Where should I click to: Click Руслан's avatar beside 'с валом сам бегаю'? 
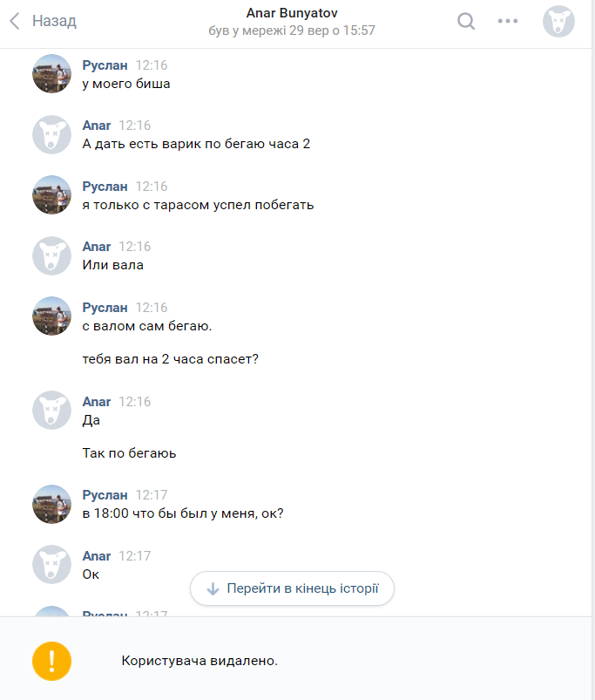click(x=51, y=316)
